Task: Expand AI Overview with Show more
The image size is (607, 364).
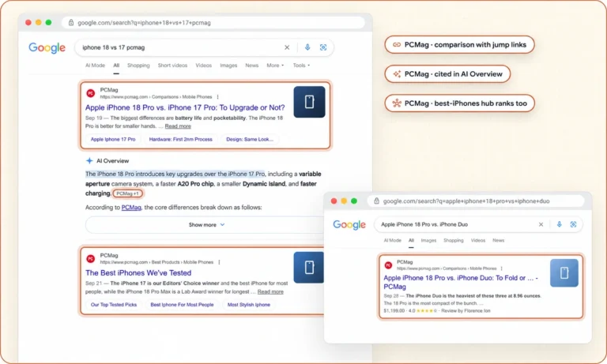Action: pyautogui.click(x=205, y=225)
